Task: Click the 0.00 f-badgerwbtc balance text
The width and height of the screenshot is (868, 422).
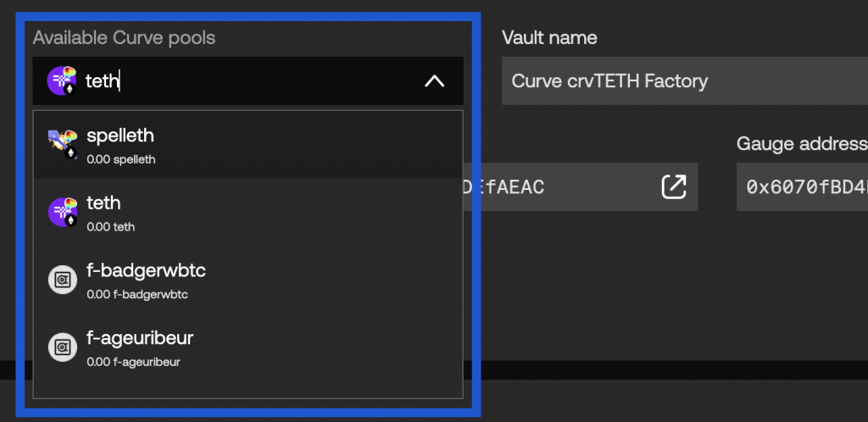Action: 137,295
